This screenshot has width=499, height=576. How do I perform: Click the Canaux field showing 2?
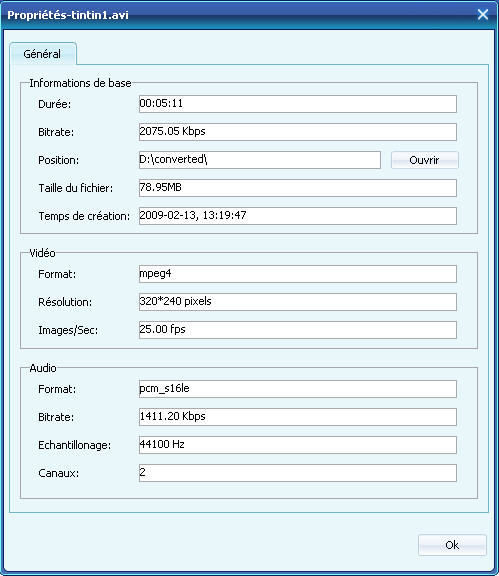(x=298, y=473)
